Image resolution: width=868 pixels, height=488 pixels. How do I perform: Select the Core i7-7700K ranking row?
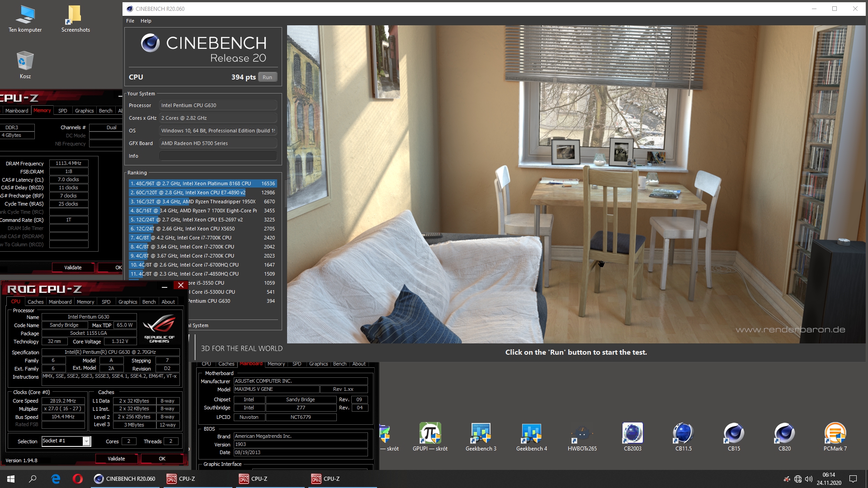[x=203, y=238]
